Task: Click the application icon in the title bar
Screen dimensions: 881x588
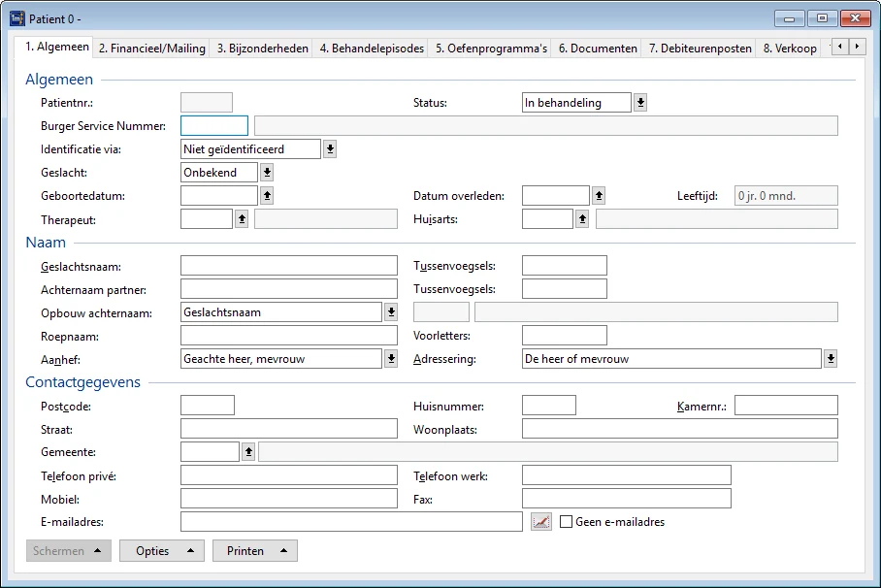Action: click(x=17, y=18)
